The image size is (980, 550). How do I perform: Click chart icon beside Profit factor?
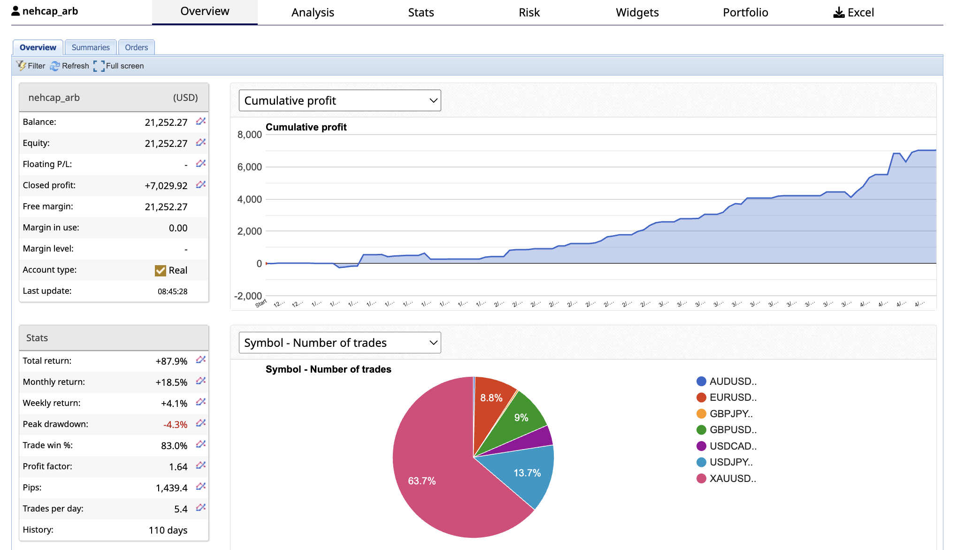coord(201,466)
